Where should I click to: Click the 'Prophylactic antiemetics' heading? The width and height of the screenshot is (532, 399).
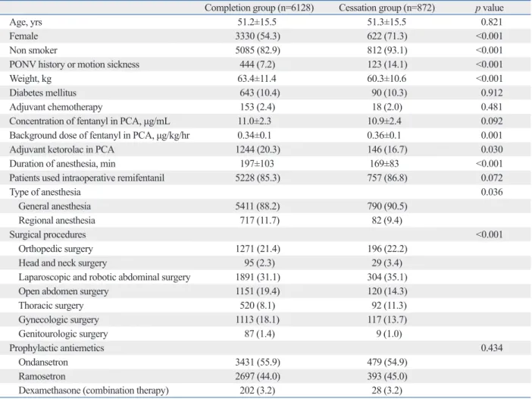57,348
